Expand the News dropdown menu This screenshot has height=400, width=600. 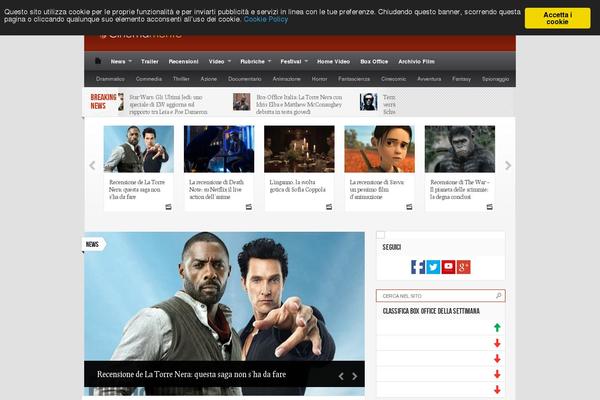point(121,61)
